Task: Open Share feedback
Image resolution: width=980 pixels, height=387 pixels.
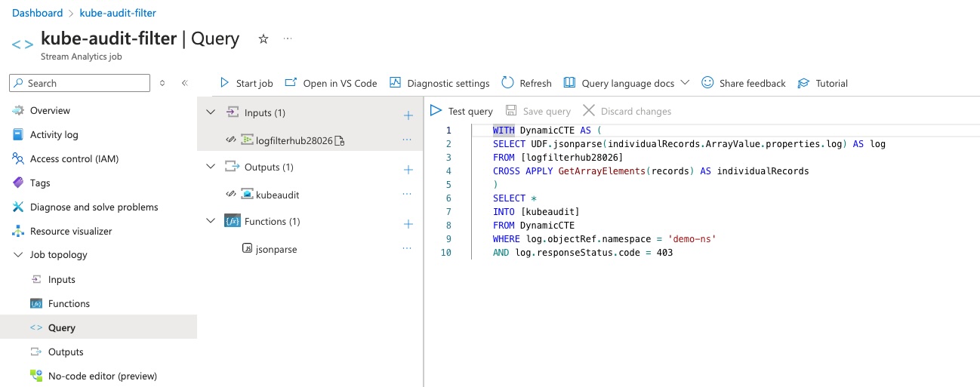Action: click(744, 83)
